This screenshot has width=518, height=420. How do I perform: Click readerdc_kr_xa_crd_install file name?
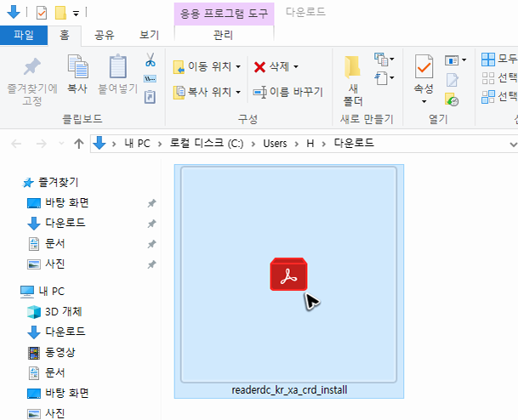point(289,390)
